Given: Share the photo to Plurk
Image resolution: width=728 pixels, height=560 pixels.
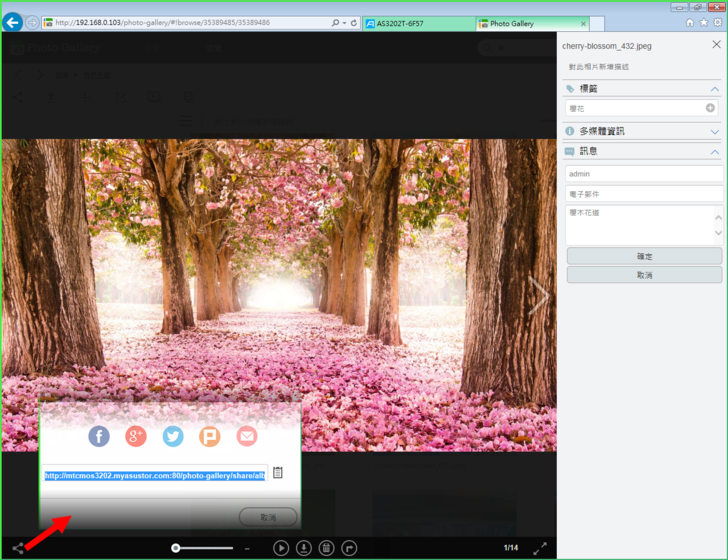Looking at the screenshot, I should click(210, 436).
